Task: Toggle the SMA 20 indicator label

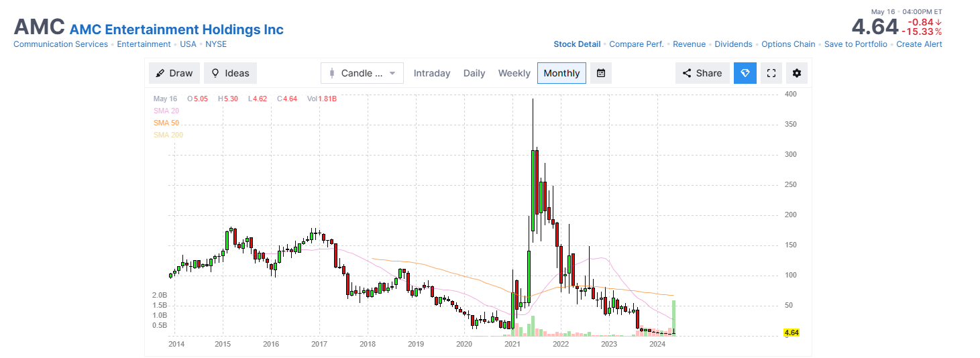Action: tap(166, 111)
